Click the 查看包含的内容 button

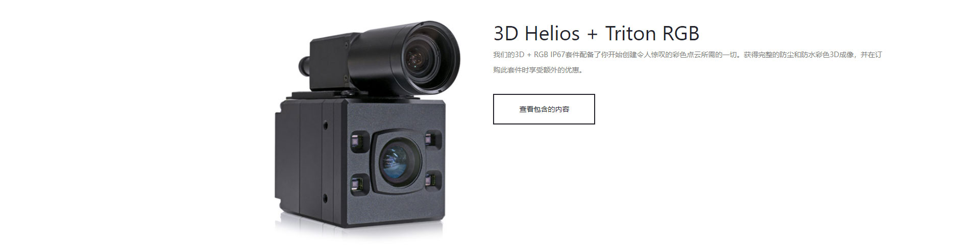(544, 109)
